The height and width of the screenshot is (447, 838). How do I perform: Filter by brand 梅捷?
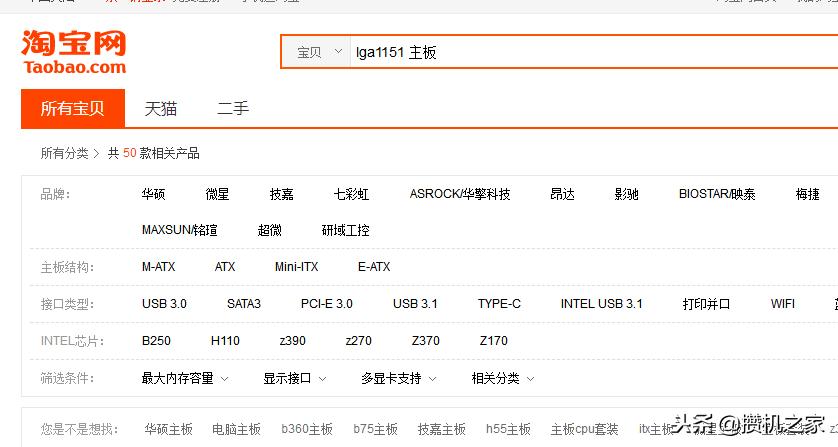(x=808, y=194)
